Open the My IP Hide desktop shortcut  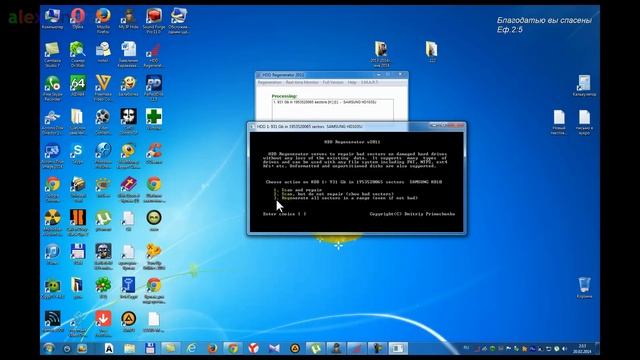tap(129, 20)
